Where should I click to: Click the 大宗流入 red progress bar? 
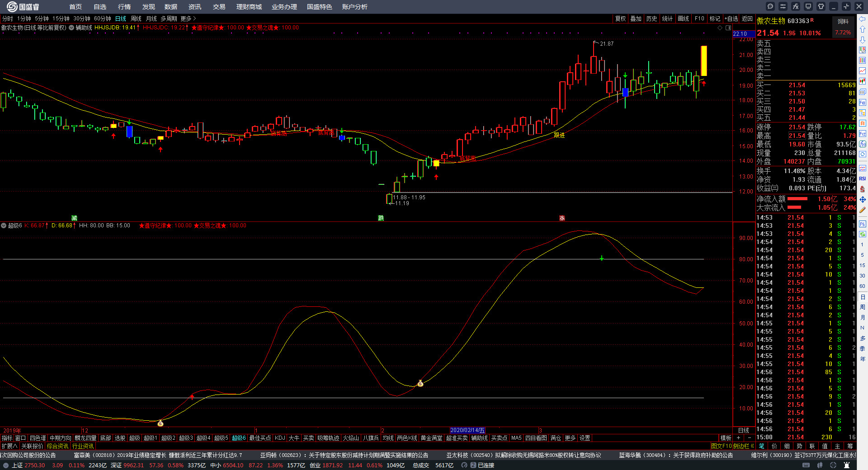click(794, 207)
